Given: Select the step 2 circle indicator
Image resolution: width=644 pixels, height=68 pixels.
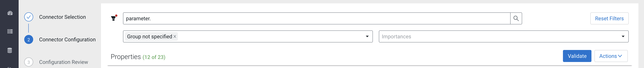Looking at the screenshot, I should [29, 39].
